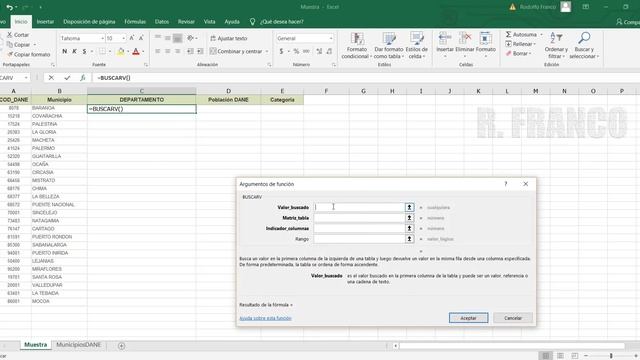
Task: Click the borders icon in Fuente group
Action: [x=102, y=51]
